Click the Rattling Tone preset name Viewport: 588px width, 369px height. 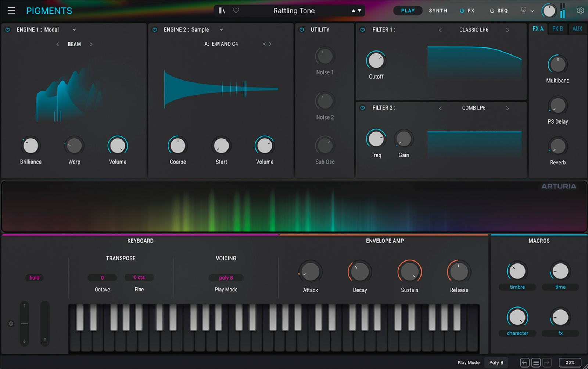tap(294, 11)
